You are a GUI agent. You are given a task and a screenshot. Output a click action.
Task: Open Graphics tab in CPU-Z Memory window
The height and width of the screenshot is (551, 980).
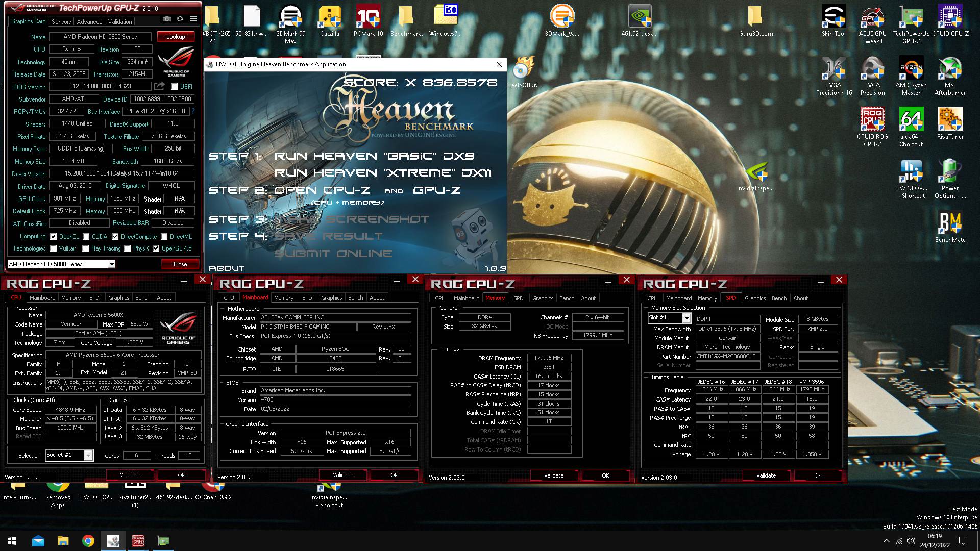543,298
